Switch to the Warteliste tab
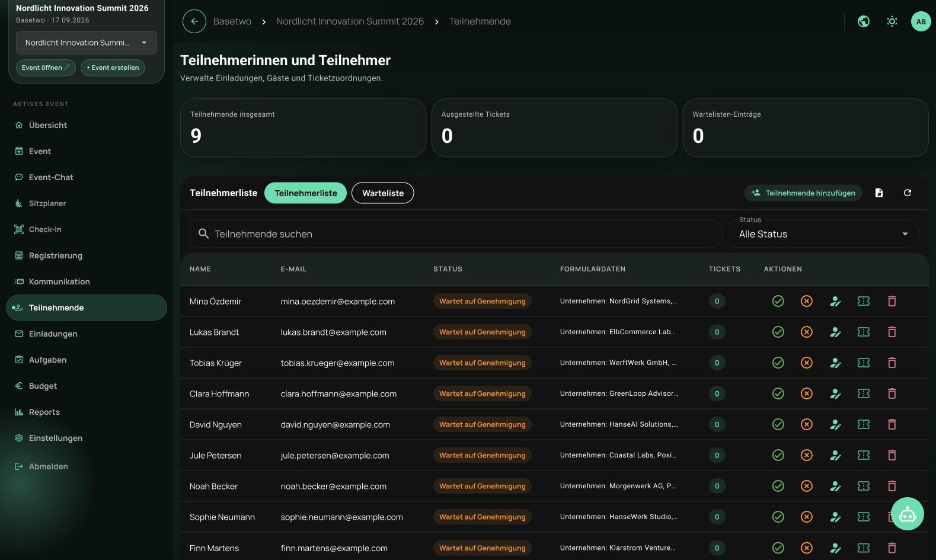The height and width of the screenshot is (560, 936). pyautogui.click(x=383, y=193)
